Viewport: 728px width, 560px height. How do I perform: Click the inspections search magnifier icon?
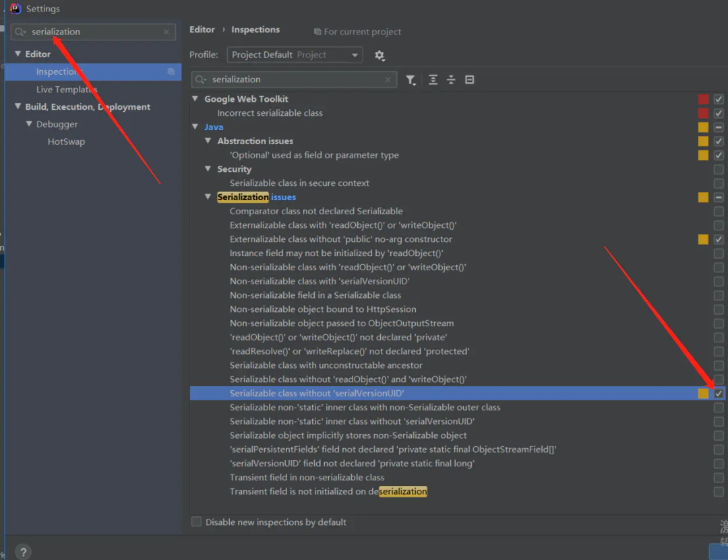[x=201, y=80]
